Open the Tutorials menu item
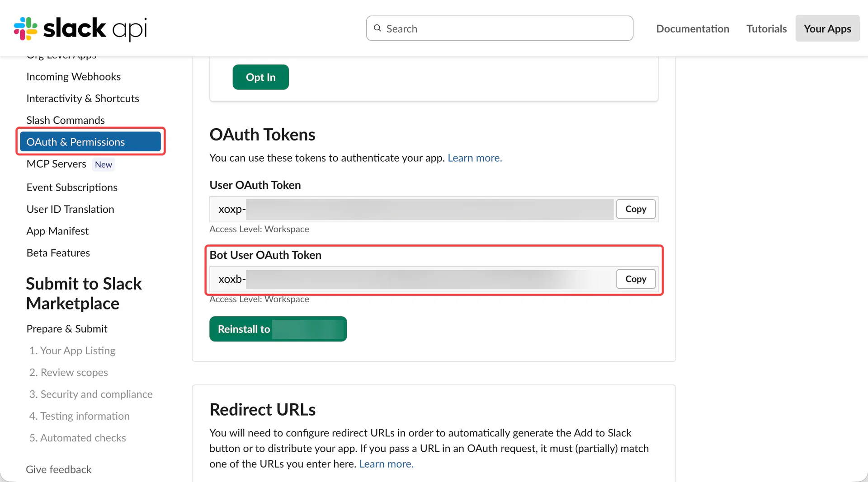 pos(766,28)
